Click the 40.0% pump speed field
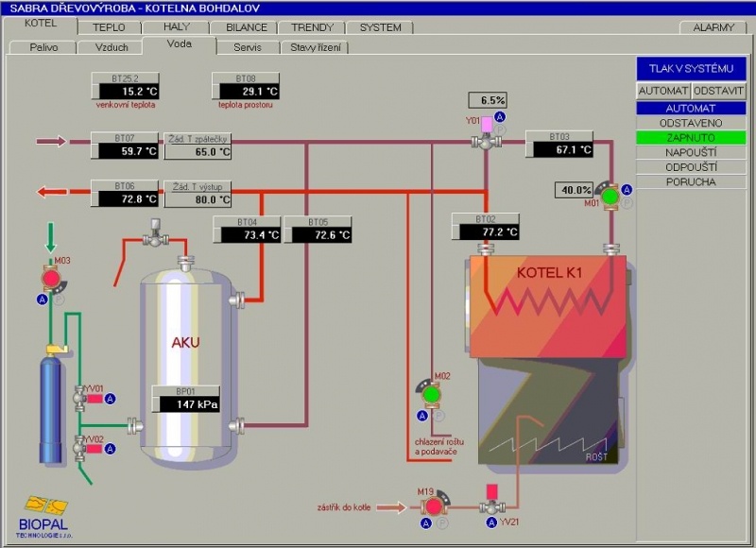Screen dimensions: 756x548 tap(574, 190)
